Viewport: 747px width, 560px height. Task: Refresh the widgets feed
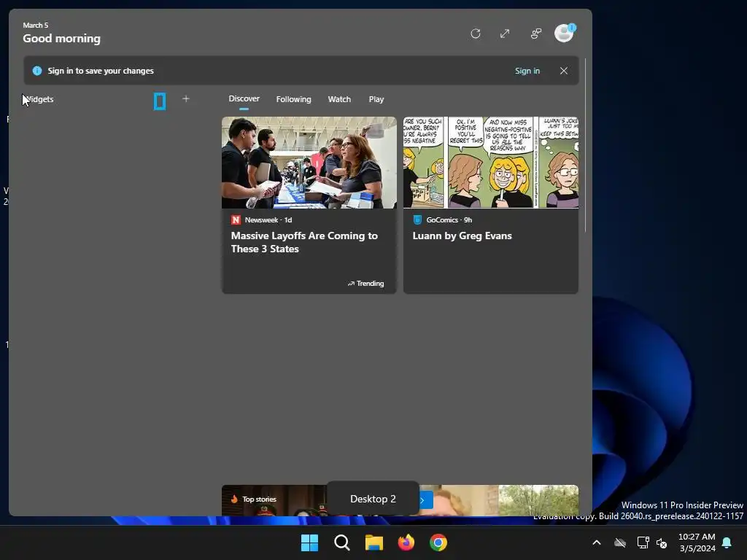[476, 34]
